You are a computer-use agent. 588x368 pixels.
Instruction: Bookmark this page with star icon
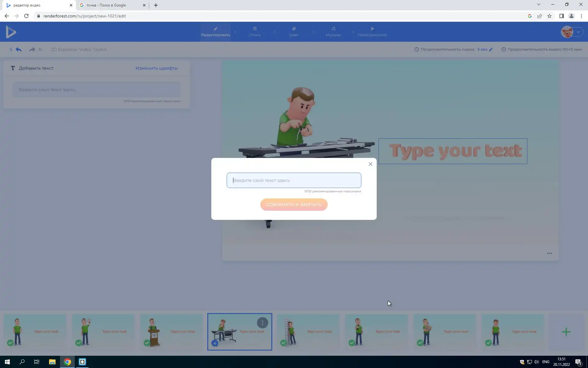[x=549, y=16]
